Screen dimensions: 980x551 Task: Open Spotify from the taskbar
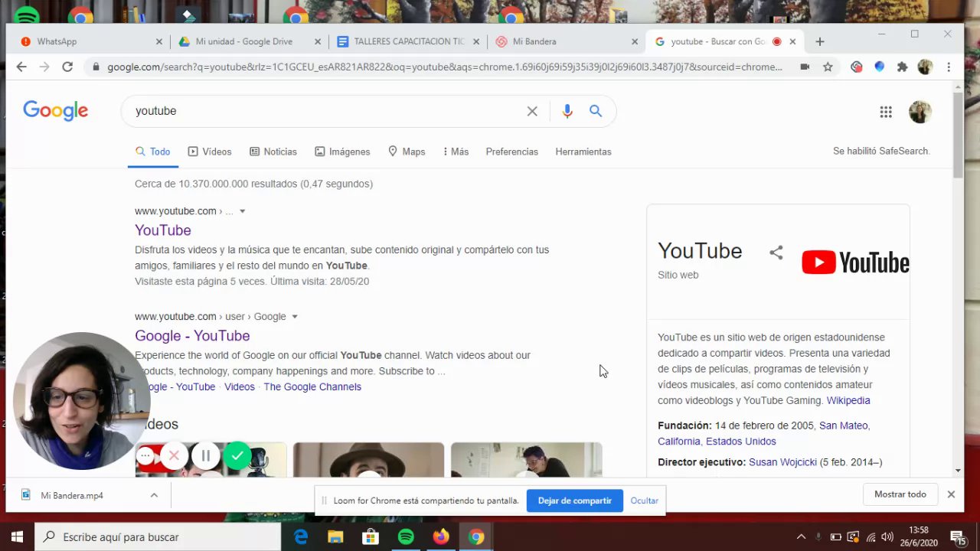[406, 537]
